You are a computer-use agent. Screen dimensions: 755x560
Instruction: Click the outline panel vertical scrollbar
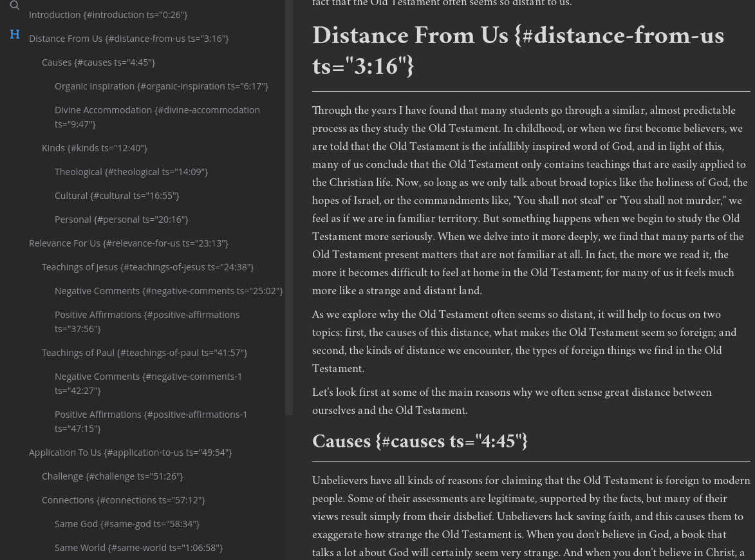click(x=289, y=207)
